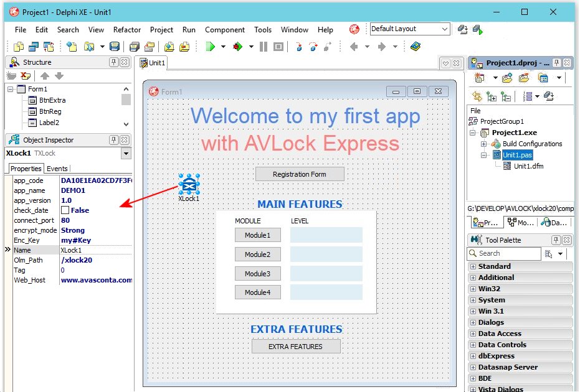Click Move Up arrow in Structure toolbar
Screen dimensions: 580x392
click(x=45, y=76)
